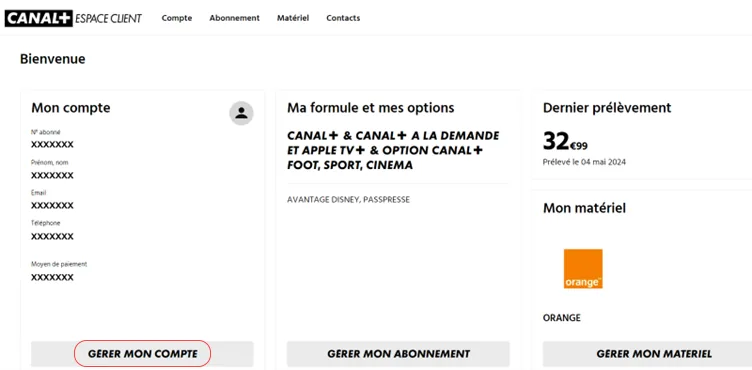Image resolution: width=752 pixels, height=370 pixels.
Task: Click the 32€99 amount
Action: tap(565, 142)
